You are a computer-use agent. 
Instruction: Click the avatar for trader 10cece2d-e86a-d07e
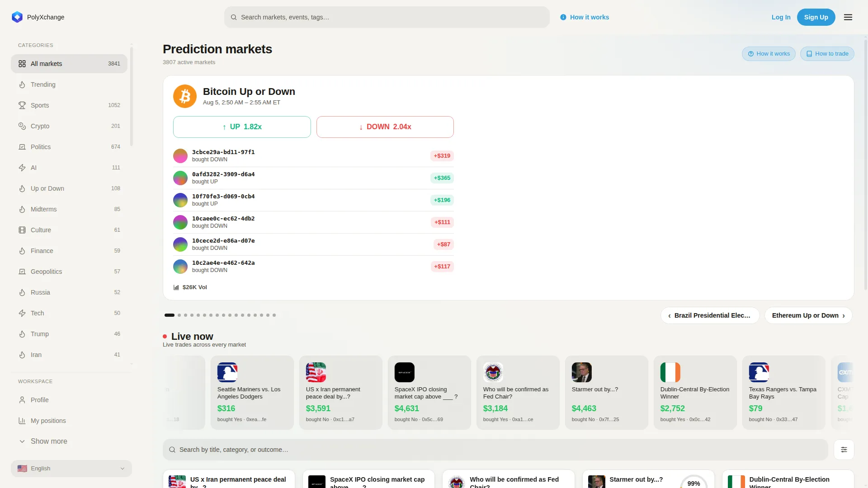180,244
